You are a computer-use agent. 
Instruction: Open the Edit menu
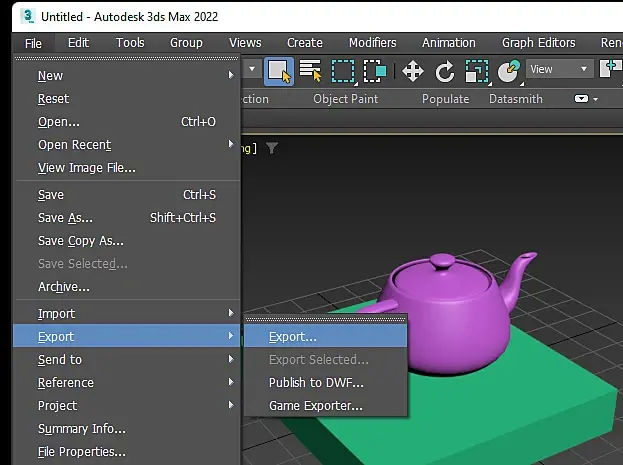78,43
